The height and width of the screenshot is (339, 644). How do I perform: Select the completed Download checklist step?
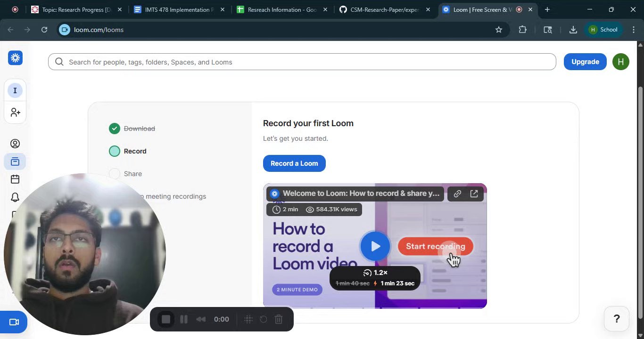pos(132,129)
